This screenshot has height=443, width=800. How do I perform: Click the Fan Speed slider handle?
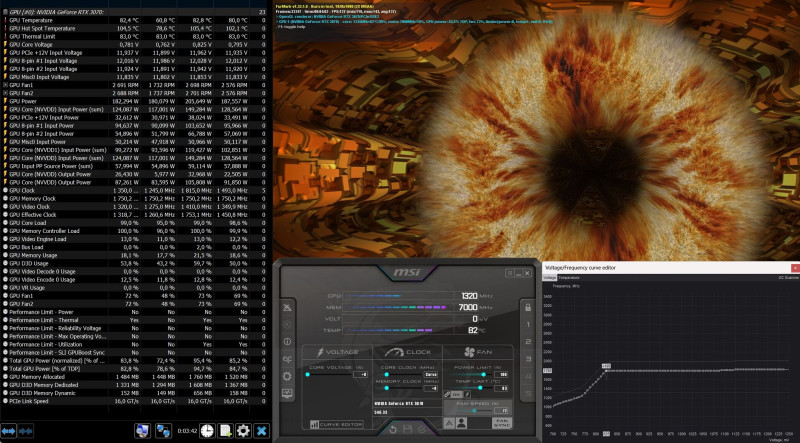click(x=474, y=410)
